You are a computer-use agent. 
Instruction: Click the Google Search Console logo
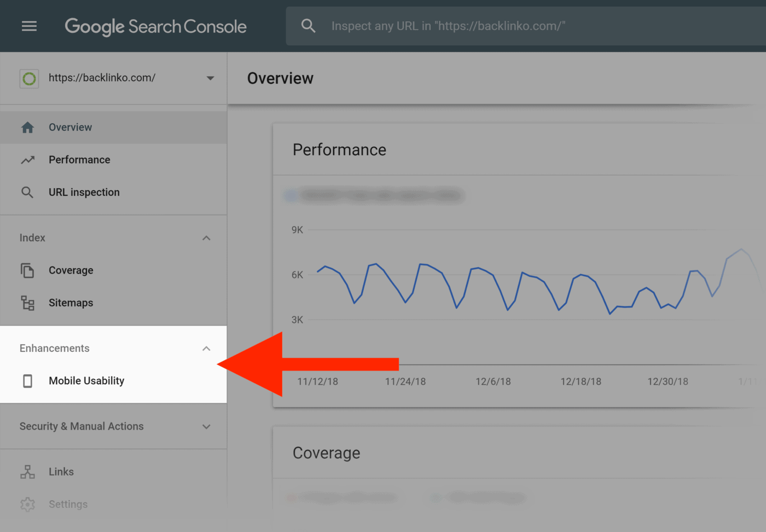[x=155, y=26]
